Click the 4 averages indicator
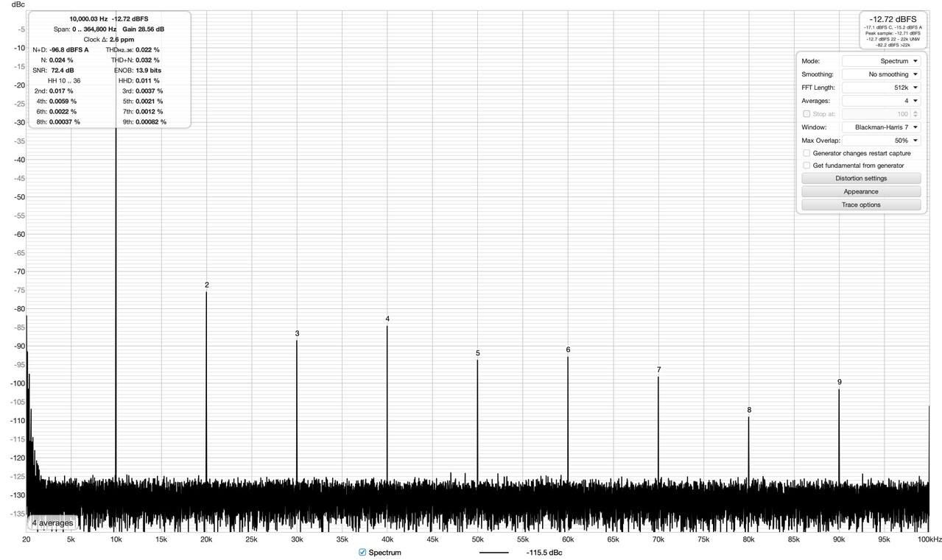Image resolution: width=942 pixels, height=560 pixels. [x=52, y=523]
